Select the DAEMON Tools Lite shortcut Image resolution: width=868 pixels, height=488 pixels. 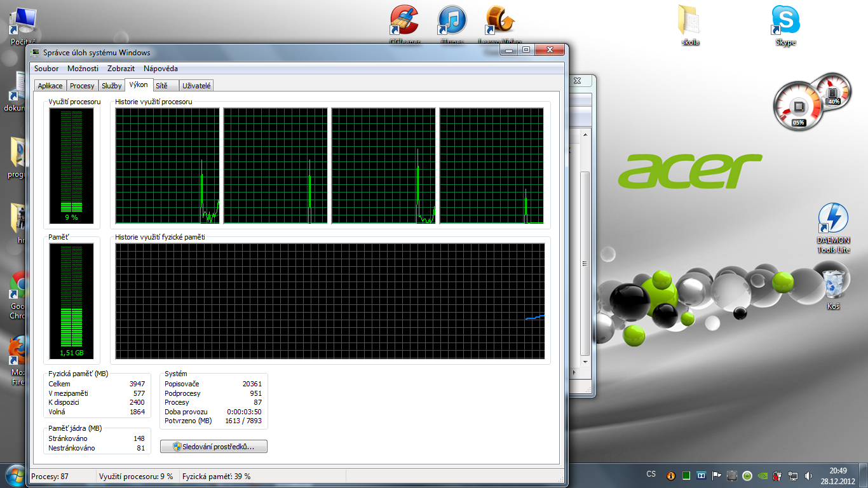tap(833, 228)
